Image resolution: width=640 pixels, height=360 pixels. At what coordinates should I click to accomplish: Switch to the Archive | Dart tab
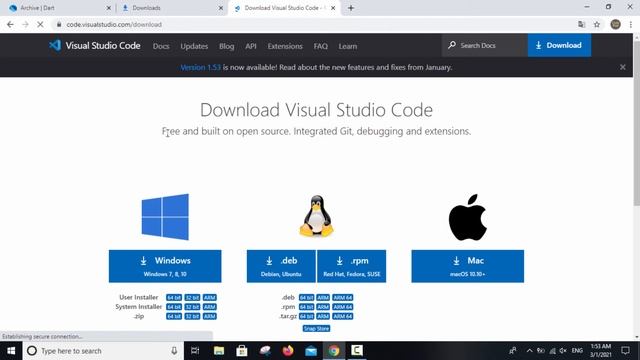[56, 8]
